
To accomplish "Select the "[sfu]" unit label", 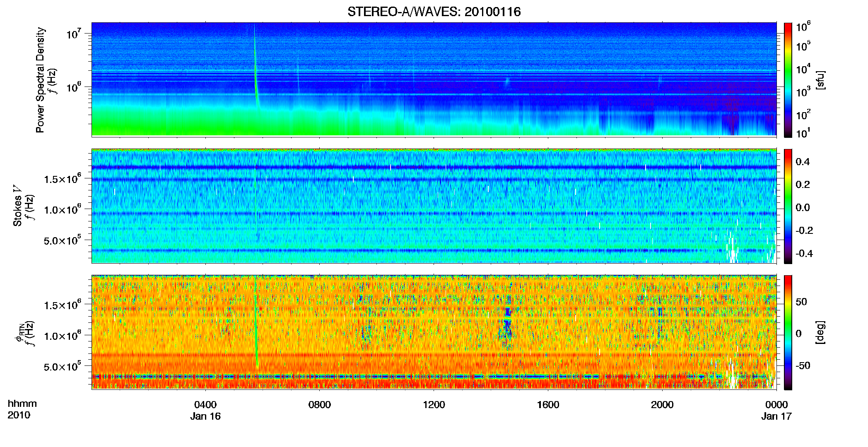I will click(820, 80).
